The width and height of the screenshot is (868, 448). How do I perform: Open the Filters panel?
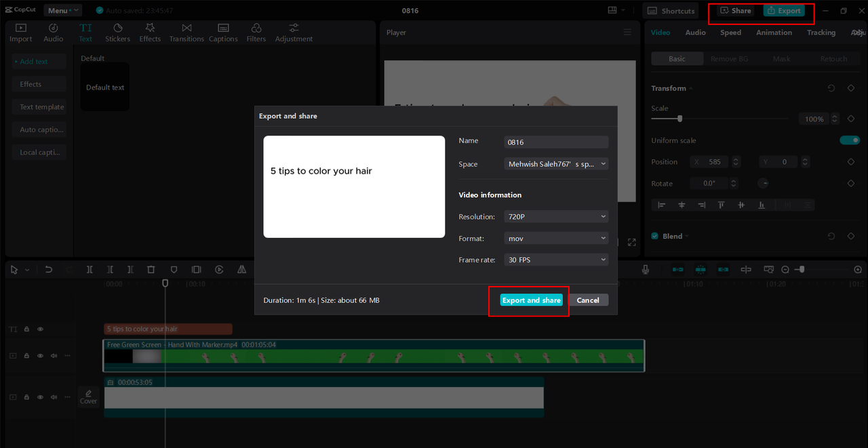coord(256,33)
